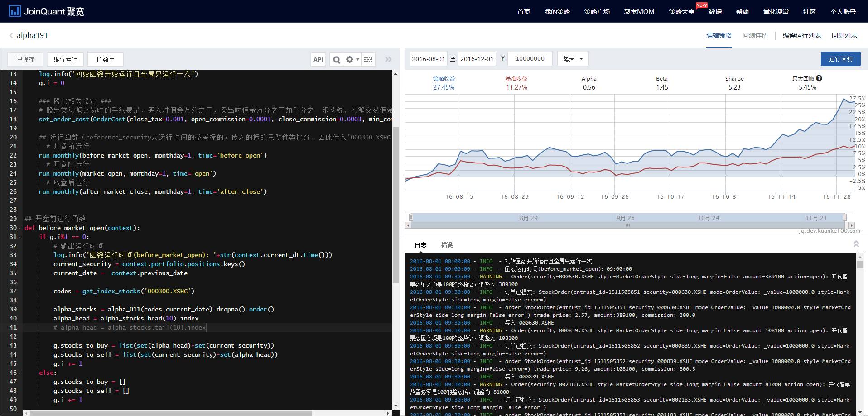Open 社区 in top navigation
868x416 pixels.
(x=809, y=12)
